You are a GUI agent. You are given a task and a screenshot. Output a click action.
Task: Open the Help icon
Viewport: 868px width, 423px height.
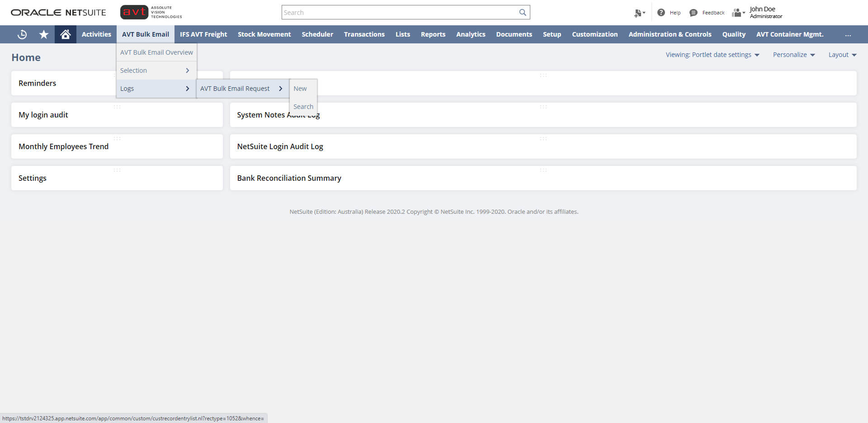tap(660, 12)
